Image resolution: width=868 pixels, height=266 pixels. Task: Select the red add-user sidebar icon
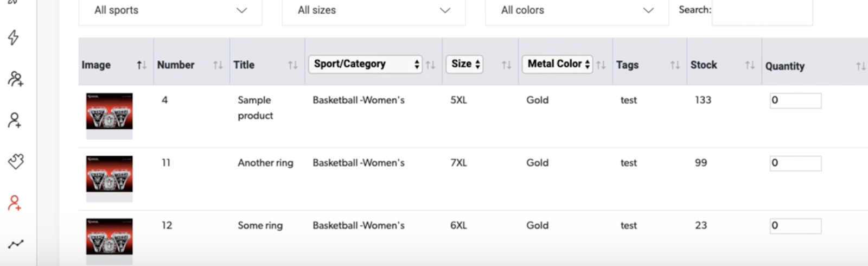point(15,203)
